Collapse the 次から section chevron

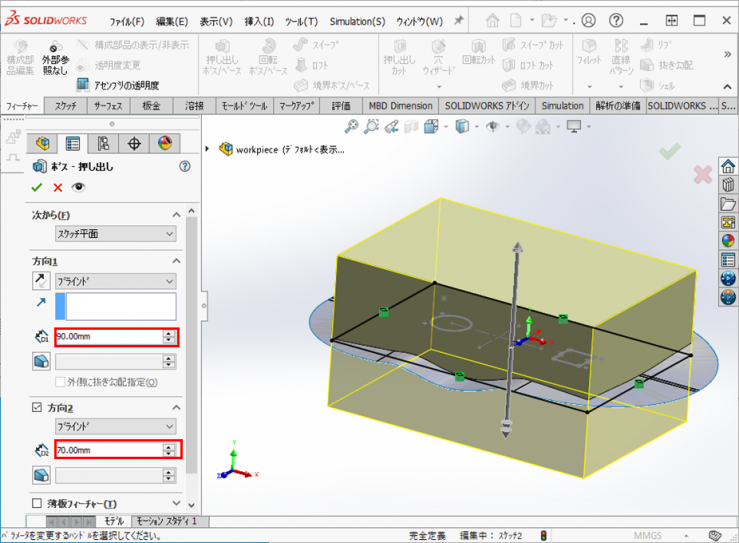point(177,215)
